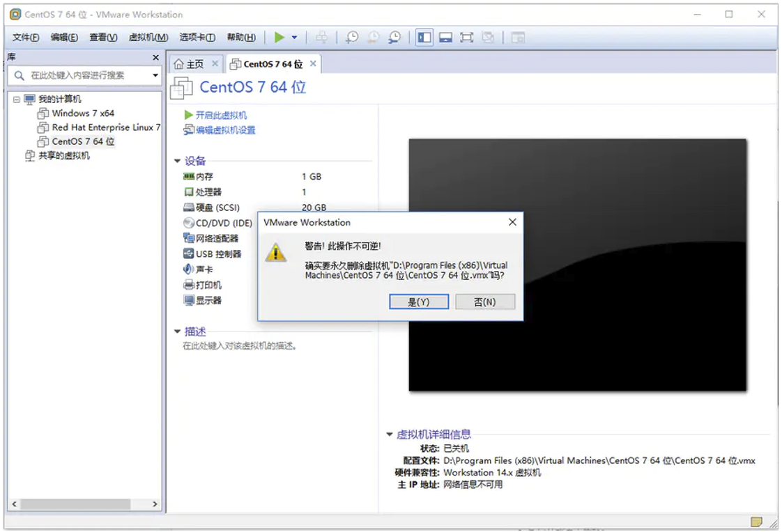Click the green power-on toolbar button
Image resolution: width=782 pixels, height=532 pixels.
click(x=279, y=38)
